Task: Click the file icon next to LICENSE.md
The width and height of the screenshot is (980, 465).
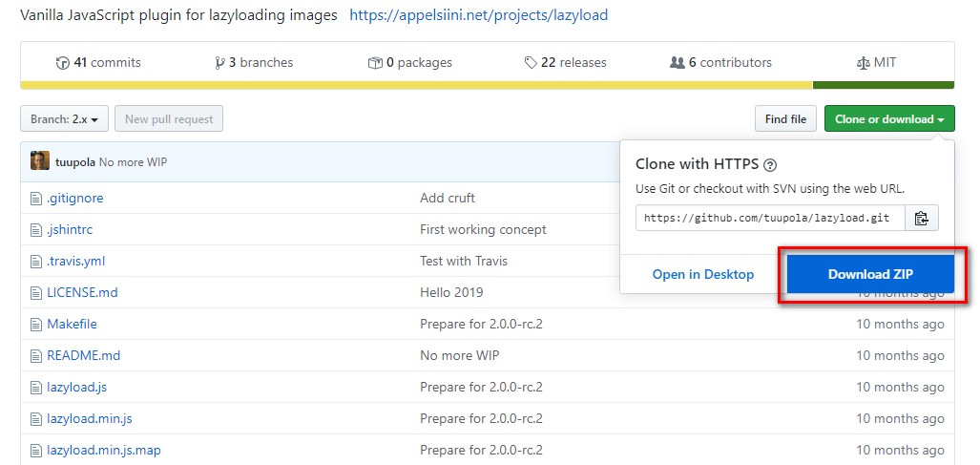Action: click(x=36, y=292)
